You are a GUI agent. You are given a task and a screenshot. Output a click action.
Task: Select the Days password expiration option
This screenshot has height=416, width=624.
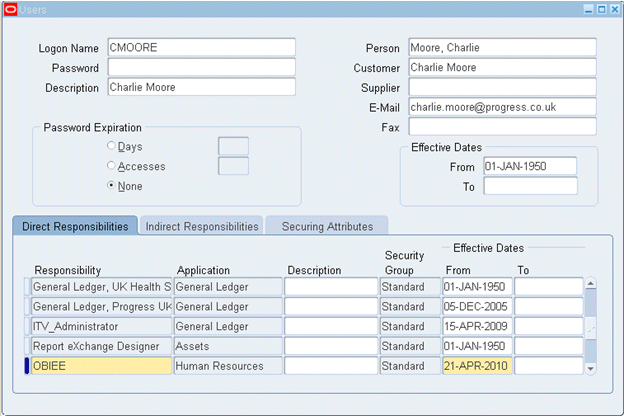click(111, 146)
